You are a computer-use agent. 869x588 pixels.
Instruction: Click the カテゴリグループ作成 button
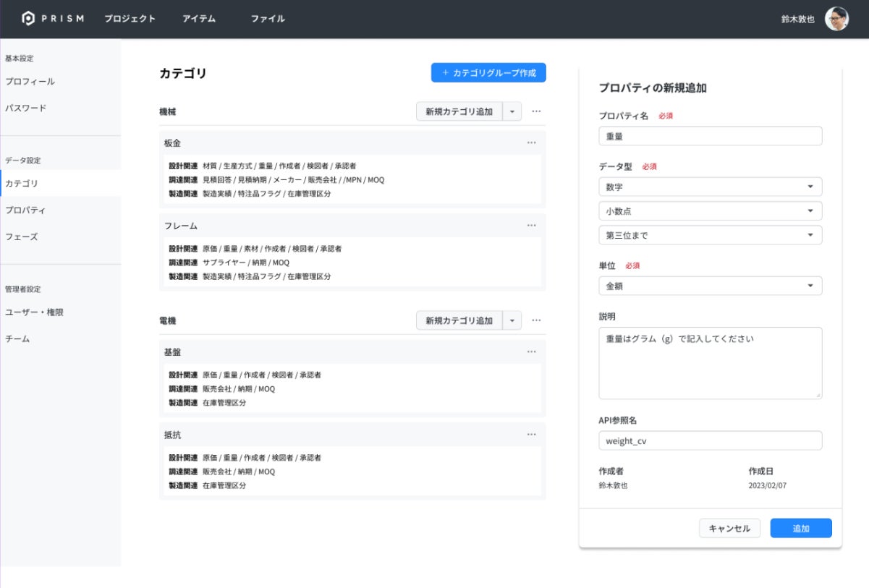pyautogui.click(x=488, y=73)
